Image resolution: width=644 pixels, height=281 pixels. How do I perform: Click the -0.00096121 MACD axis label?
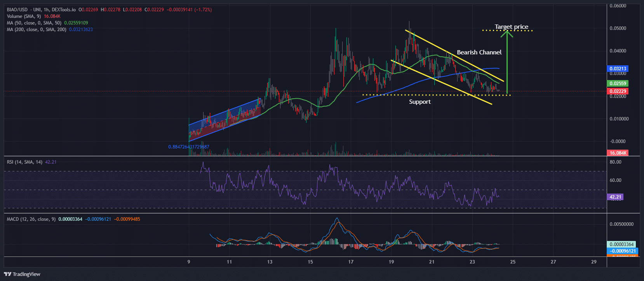coord(622,251)
